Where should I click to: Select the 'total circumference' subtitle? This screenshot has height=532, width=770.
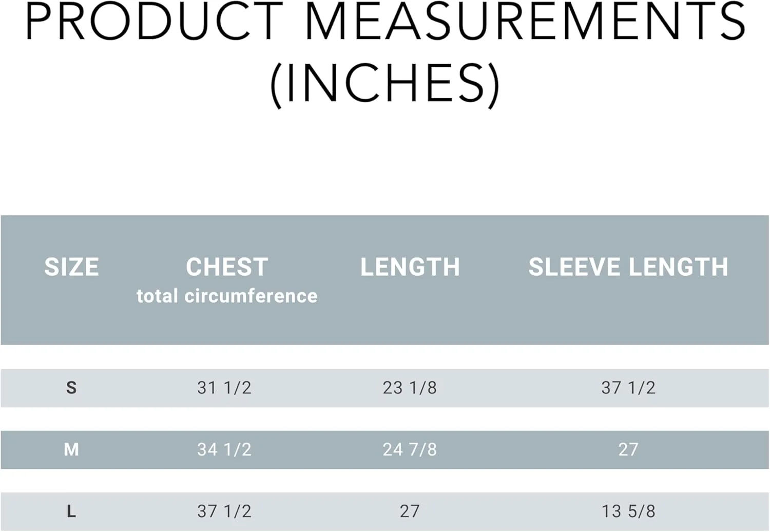(227, 296)
